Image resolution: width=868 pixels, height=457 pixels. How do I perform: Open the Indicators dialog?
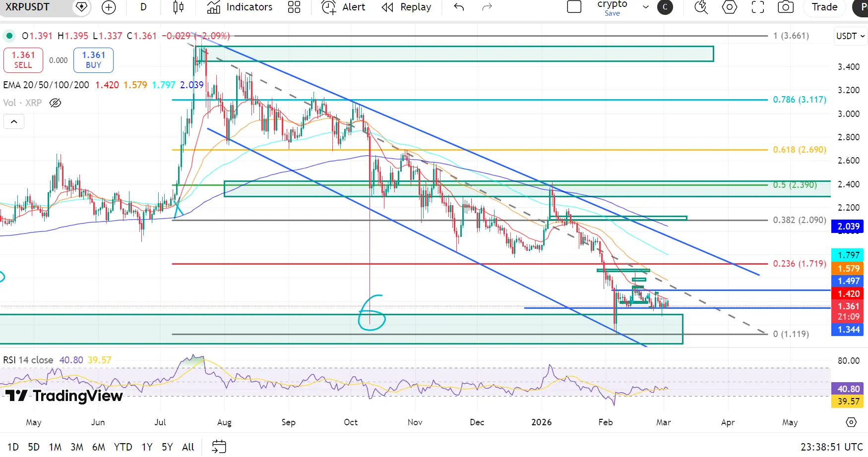(240, 7)
